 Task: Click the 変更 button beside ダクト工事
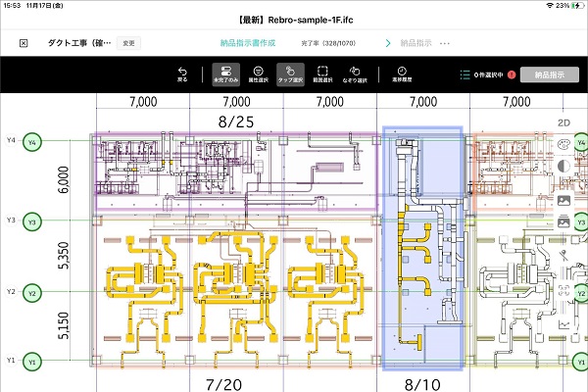tap(128, 43)
